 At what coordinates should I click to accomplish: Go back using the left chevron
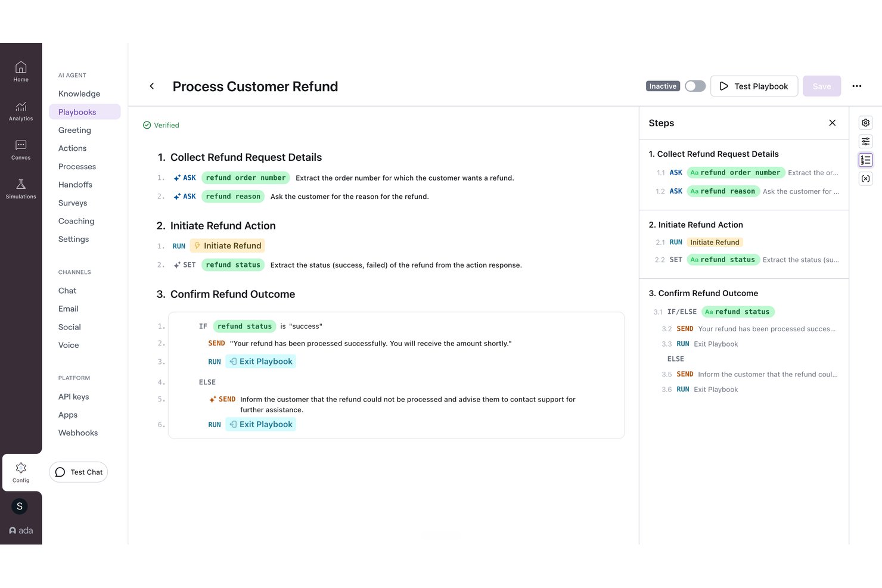click(152, 86)
